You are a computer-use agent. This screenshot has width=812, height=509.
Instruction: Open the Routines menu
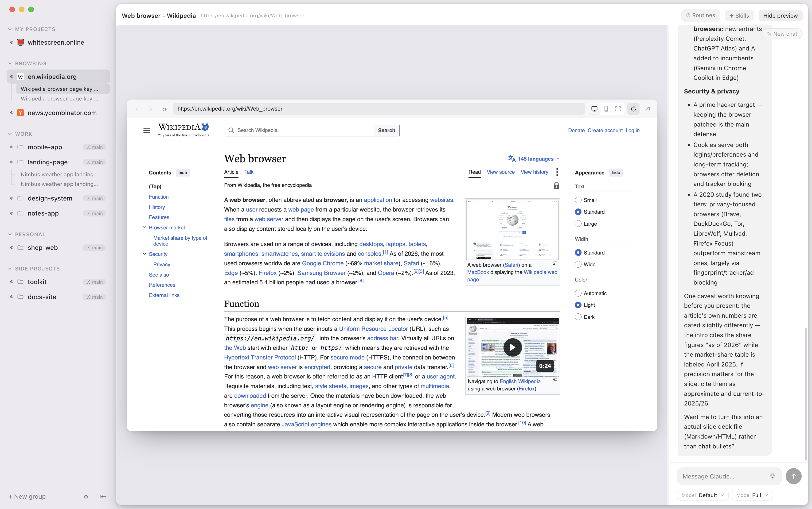[x=701, y=15]
